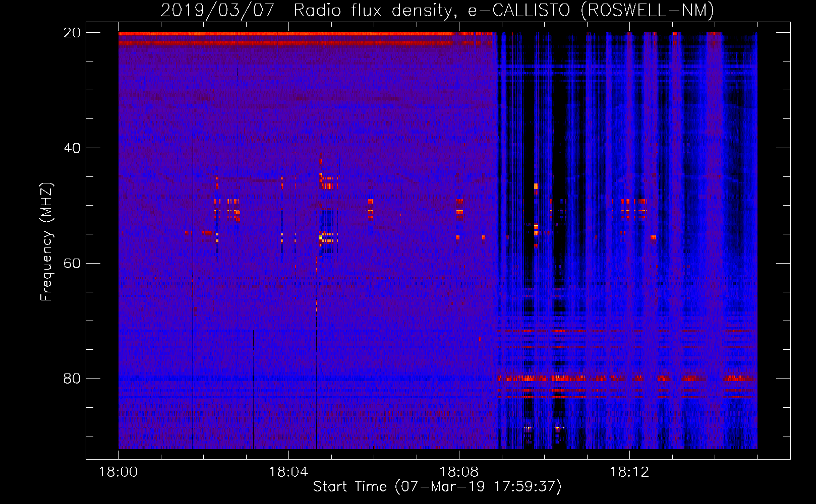Click the '18:08' time tick label

pos(459,472)
